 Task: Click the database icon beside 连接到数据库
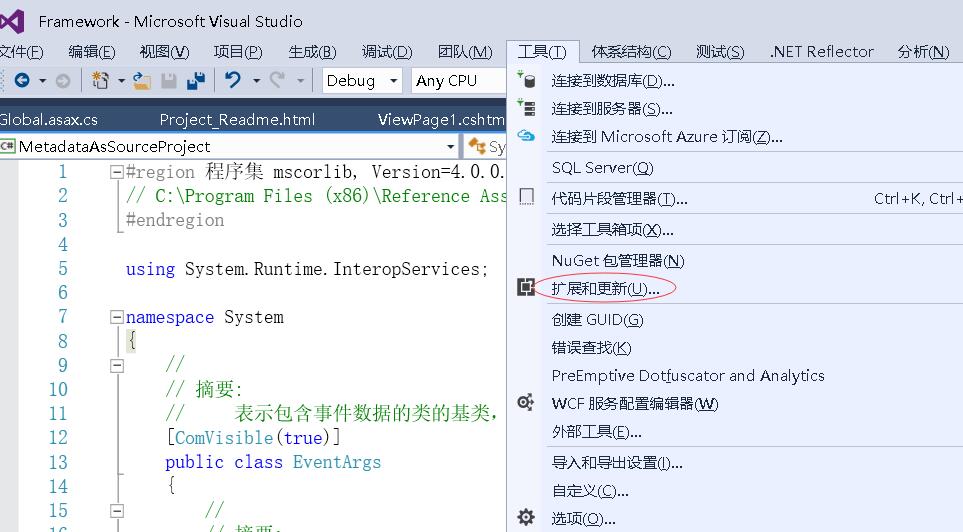[526, 79]
